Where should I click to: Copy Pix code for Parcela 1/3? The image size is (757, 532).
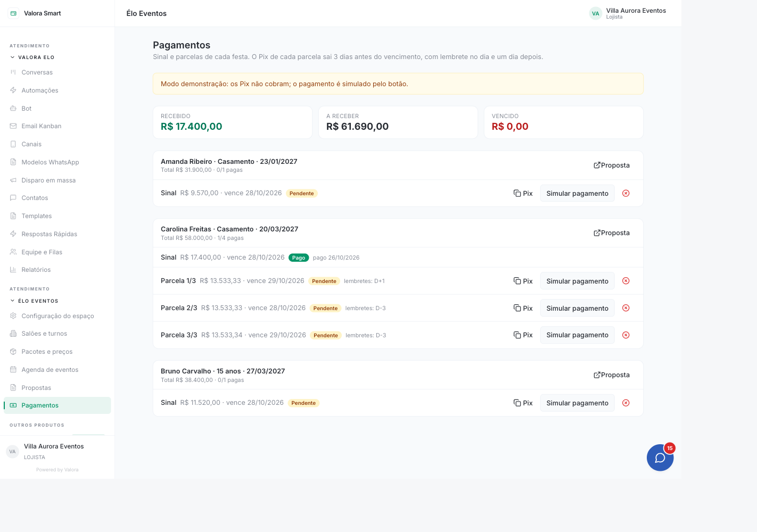coord(523,281)
